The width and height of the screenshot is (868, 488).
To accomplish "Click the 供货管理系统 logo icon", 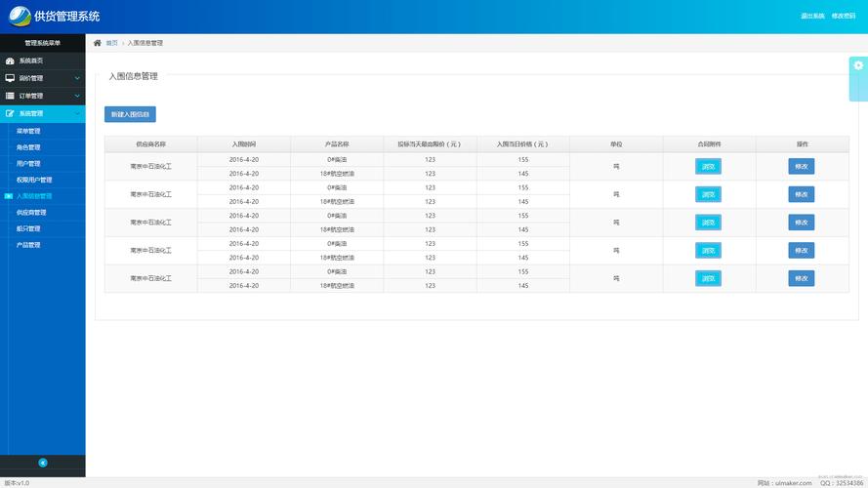I will coord(20,16).
